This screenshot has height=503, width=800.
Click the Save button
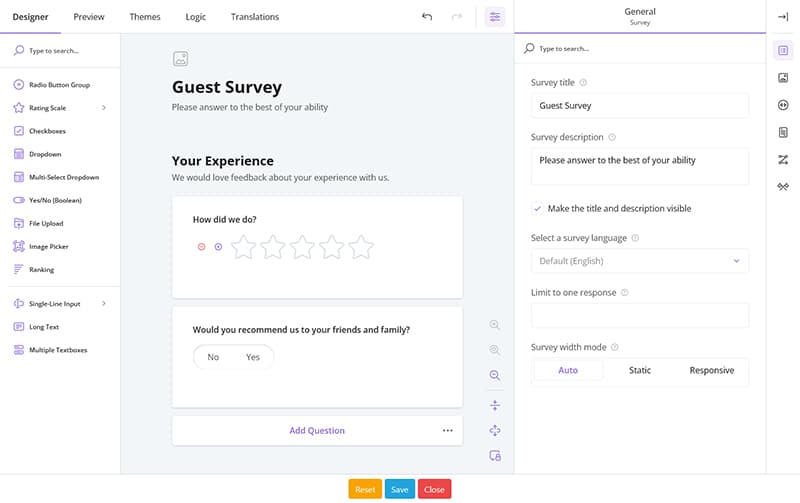pyautogui.click(x=399, y=489)
